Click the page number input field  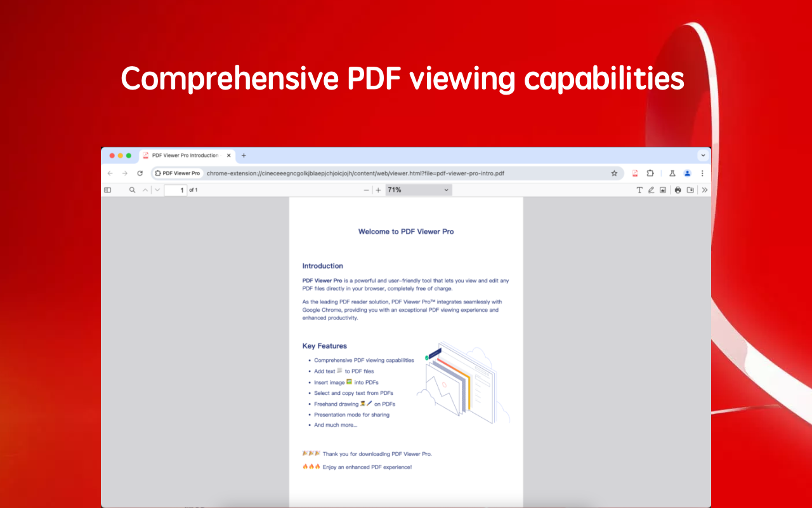tap(176, 190)
